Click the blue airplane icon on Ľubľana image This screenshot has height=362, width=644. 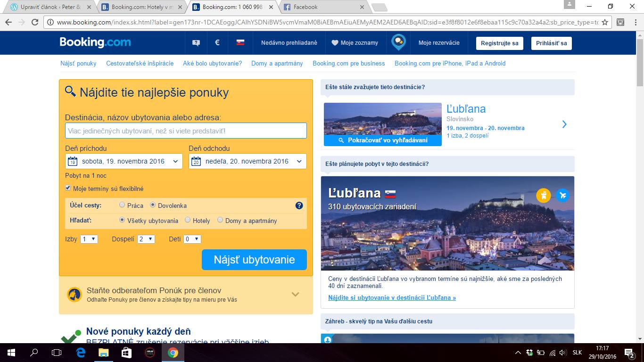tap(562, 195)
